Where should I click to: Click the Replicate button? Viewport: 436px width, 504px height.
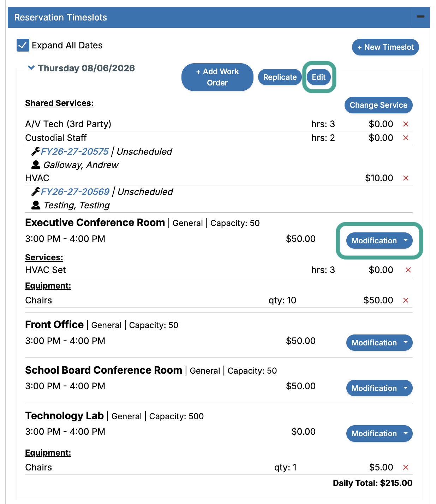[280, 77]
